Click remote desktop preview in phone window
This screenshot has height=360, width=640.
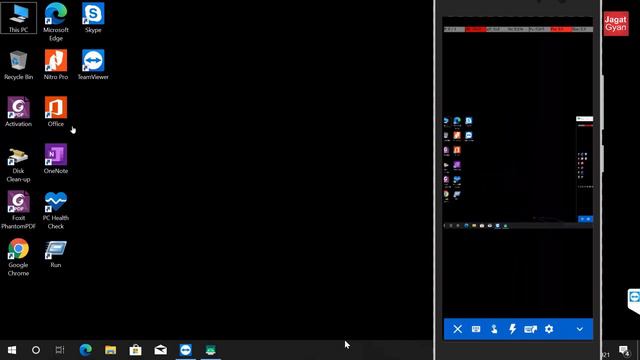click(x=518, y=171)
